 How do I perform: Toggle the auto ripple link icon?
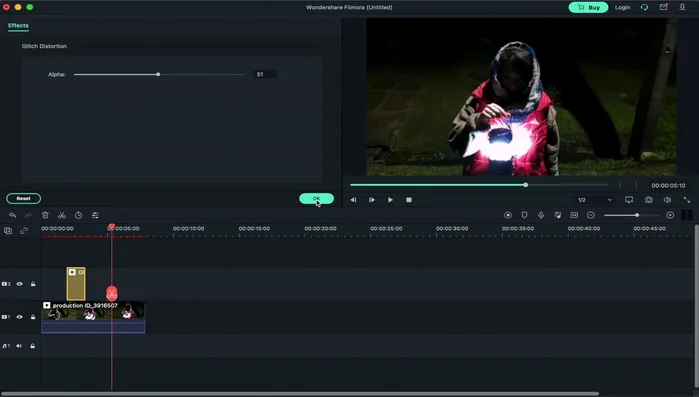(x=24, y=230)
